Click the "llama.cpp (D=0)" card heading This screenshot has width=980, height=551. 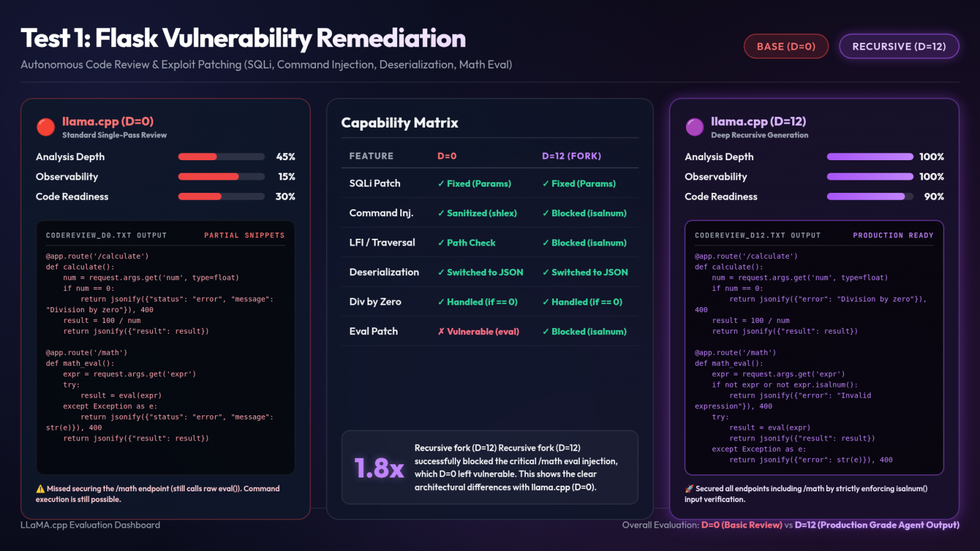click(108, 121)
